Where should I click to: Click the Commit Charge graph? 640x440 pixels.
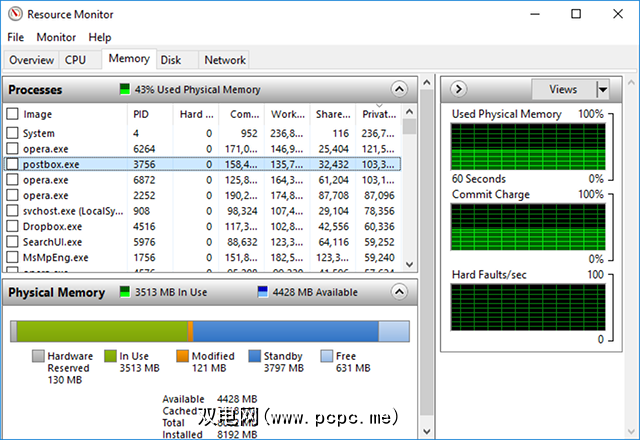click(x=528, y=227)
